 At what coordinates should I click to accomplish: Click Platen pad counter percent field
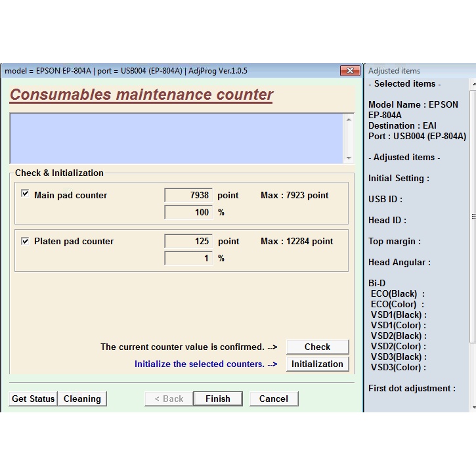188,258
